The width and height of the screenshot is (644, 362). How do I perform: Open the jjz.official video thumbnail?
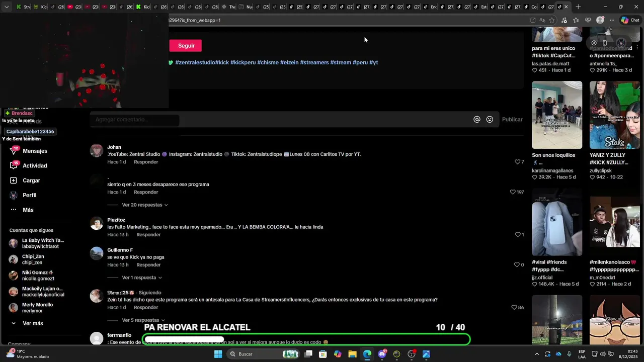tap(557, 222)
